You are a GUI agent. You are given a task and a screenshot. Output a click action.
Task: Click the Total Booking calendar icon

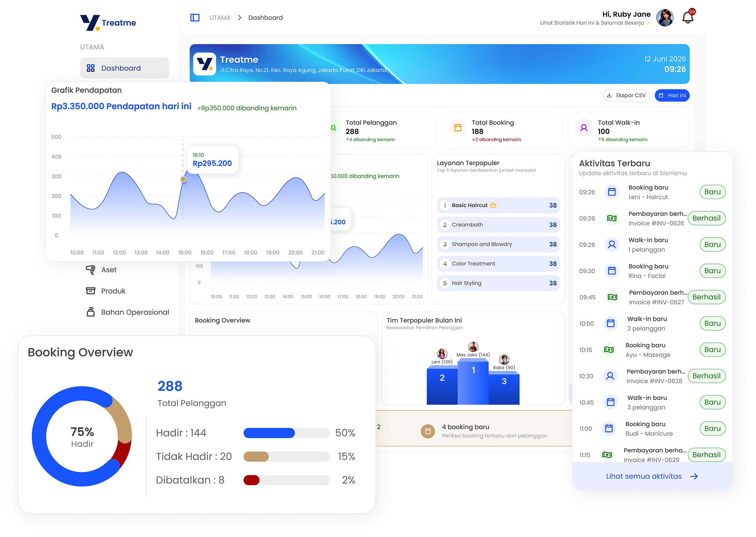458,128
